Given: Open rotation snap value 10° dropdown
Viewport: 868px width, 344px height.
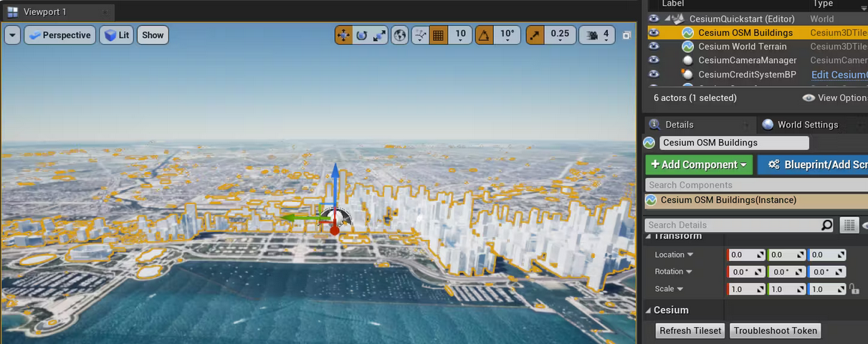Looking at the screenshot, I should (x=507, y=34).
